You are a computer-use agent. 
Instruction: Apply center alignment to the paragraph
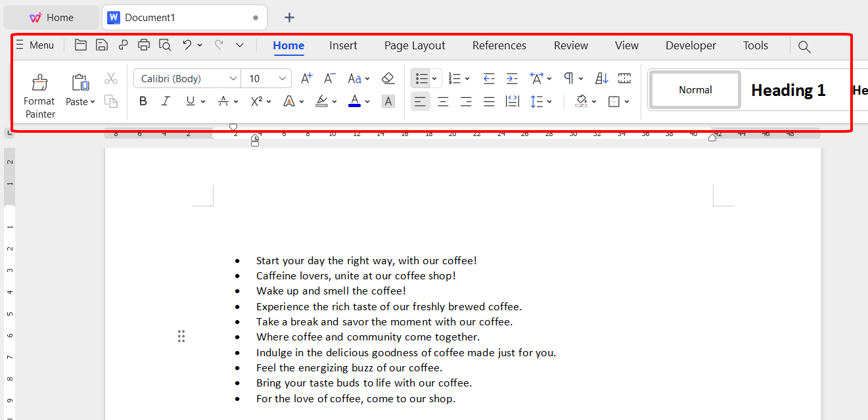pos(443,101)
